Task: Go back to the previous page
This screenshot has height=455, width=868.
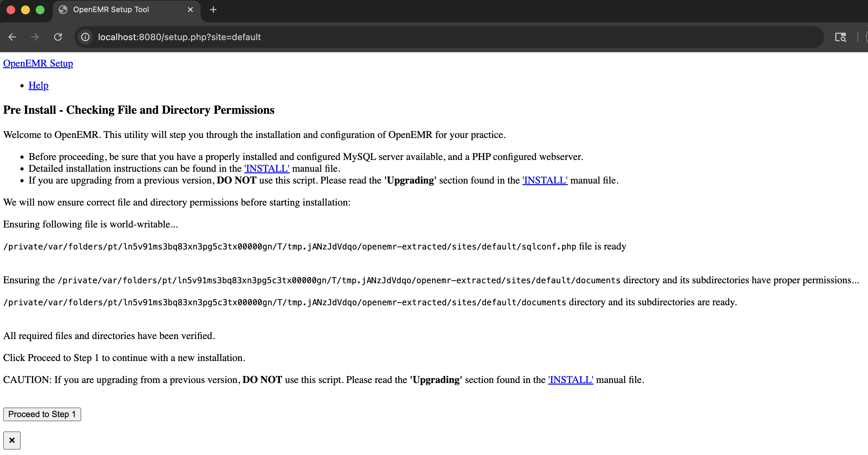Action: 12,37
